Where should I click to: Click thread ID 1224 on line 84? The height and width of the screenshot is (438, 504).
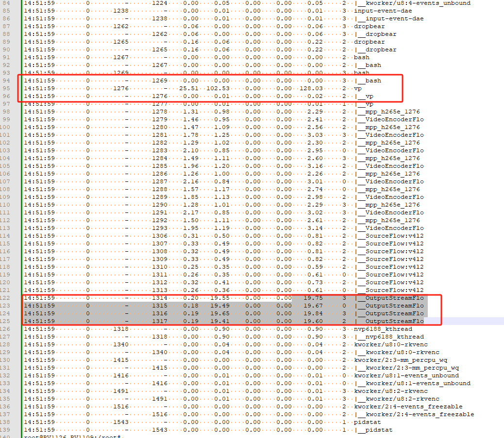click(160, 3)
